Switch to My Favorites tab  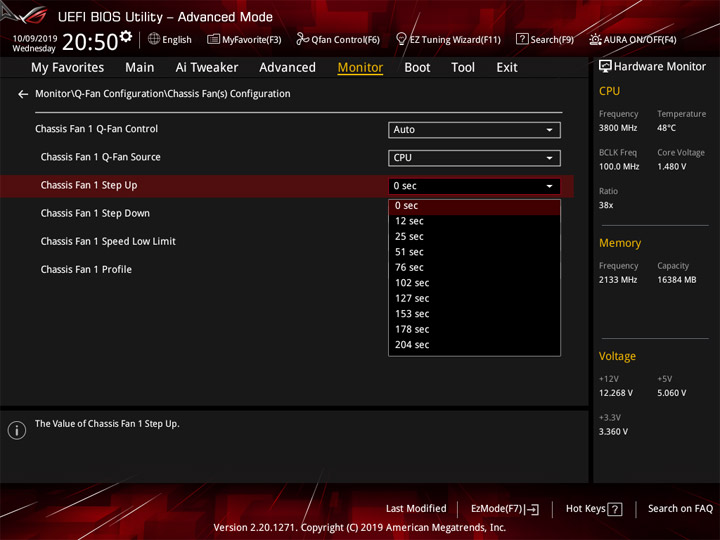[68, 68]
